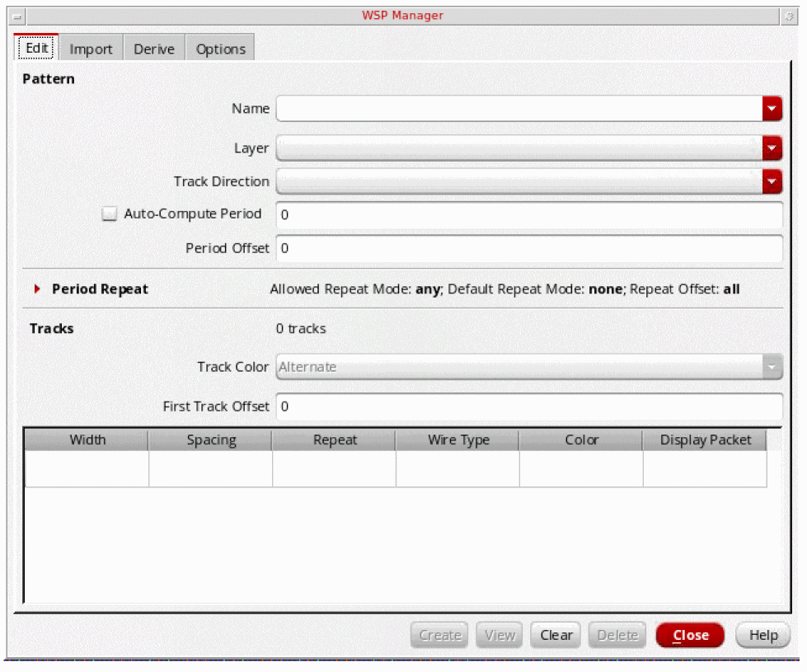Open the Options tab
807x672 pixels.
point(220,49)
